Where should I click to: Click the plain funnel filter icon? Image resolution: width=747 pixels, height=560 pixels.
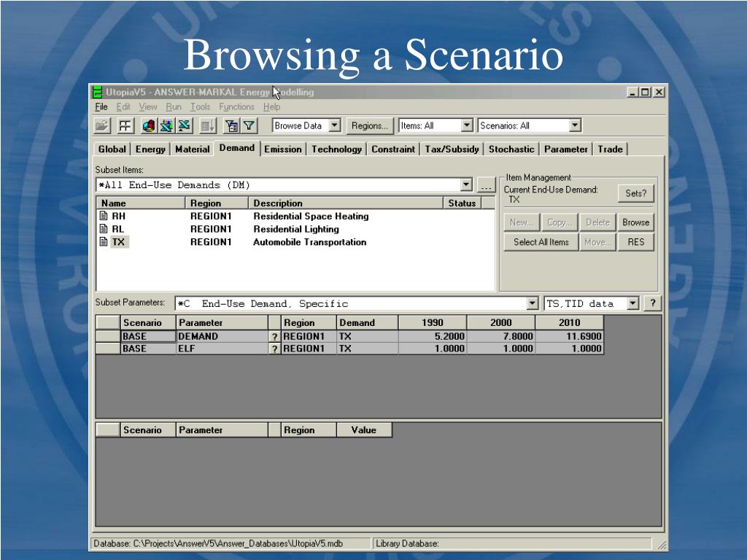(x=249, y=125)
